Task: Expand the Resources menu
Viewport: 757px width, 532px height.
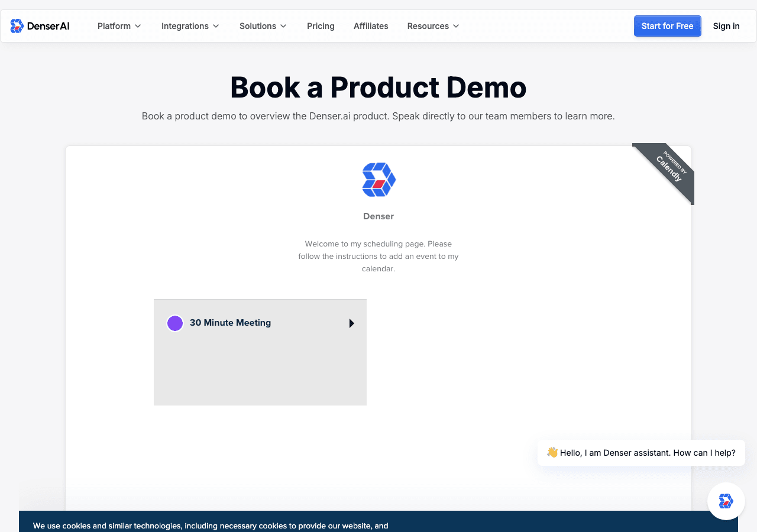Action: click(434, 26)
